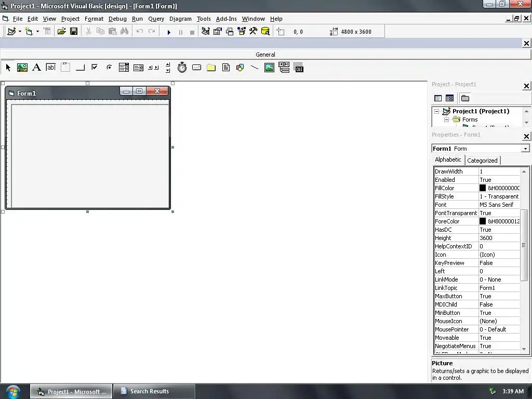Open the Form Layout Window icon

[230, 32]
